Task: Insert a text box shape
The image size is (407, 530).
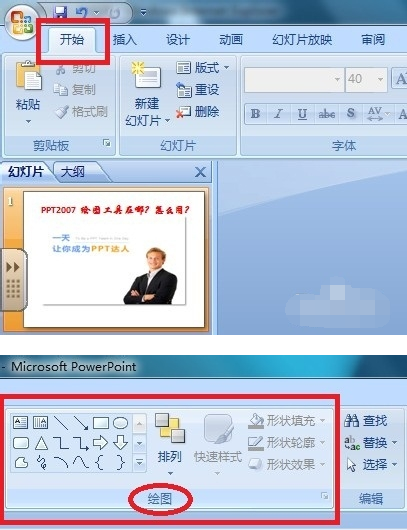Action: (20, 422)
